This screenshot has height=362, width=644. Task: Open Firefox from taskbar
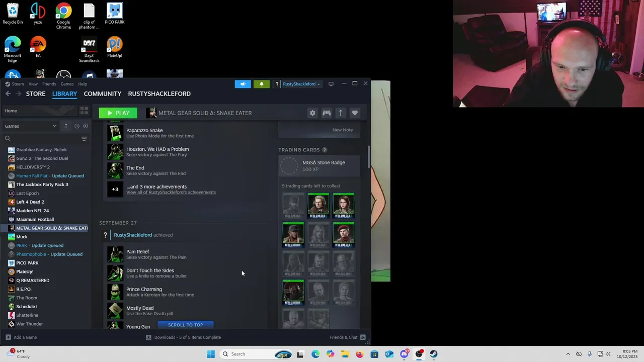[x=359, y=354]
